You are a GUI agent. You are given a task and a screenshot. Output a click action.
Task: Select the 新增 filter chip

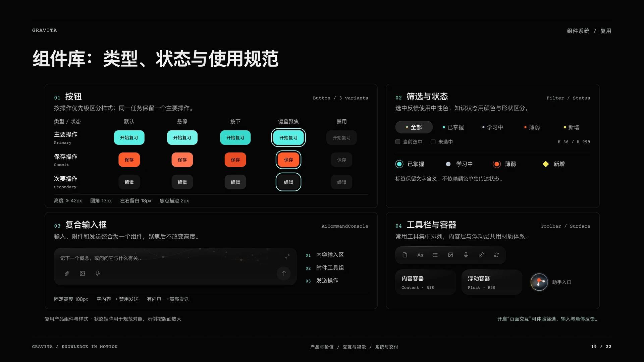pos(572,127)
